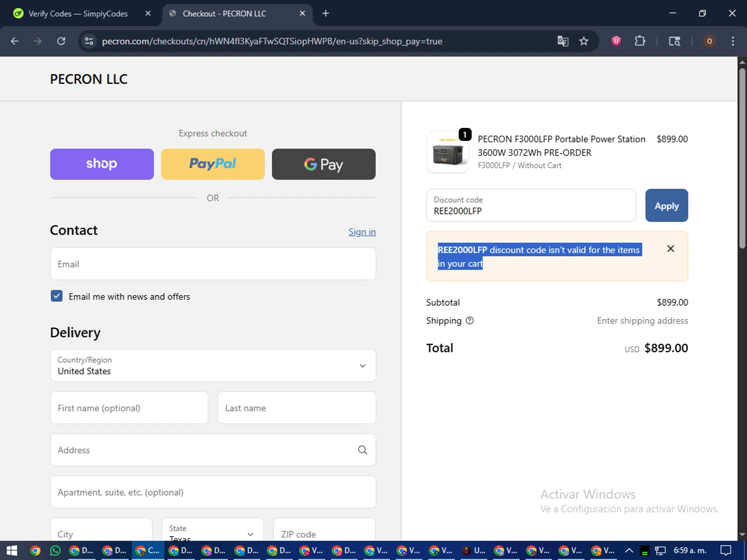This screenshot has height=560, width=747.
Task: Open WhatsApp from the taskbar
Action: (55, 550)
